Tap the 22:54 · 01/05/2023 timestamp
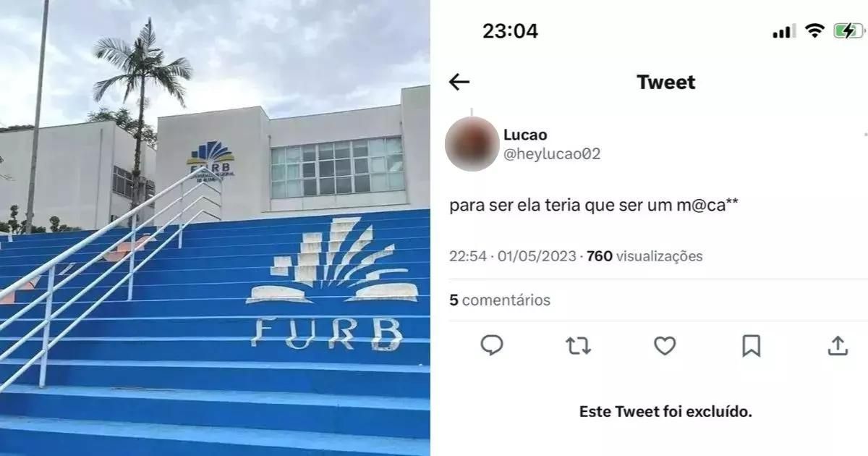 point(513,256)
